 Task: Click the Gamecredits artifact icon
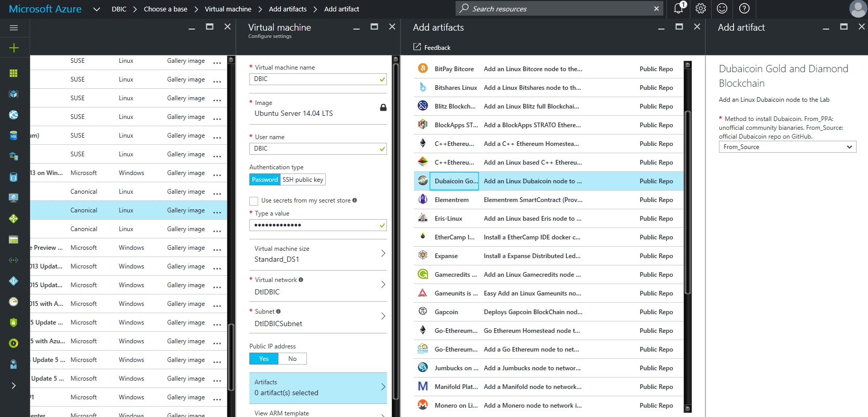point(423,274)
